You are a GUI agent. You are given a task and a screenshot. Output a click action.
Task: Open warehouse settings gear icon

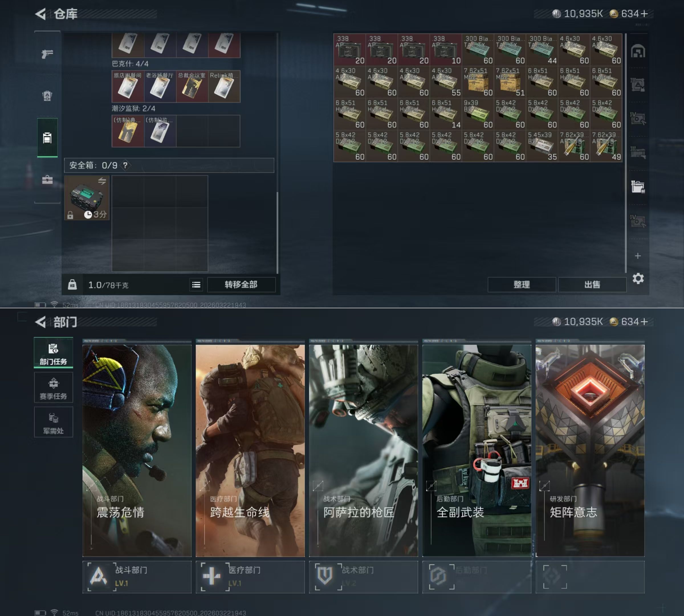tap(638, 279)
